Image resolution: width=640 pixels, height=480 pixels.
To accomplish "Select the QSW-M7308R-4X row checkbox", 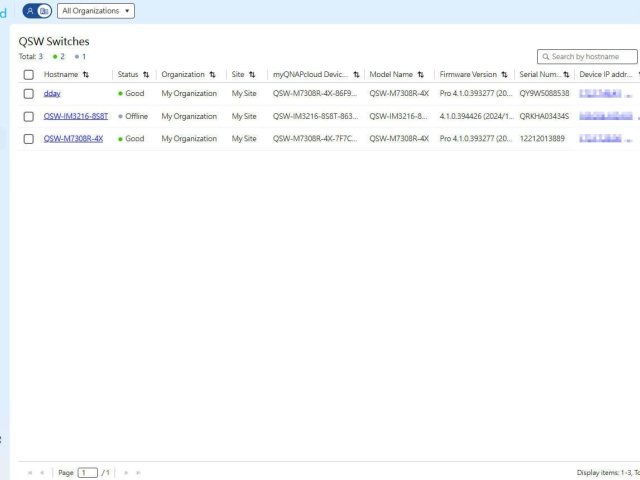I will tap(29, 139).
